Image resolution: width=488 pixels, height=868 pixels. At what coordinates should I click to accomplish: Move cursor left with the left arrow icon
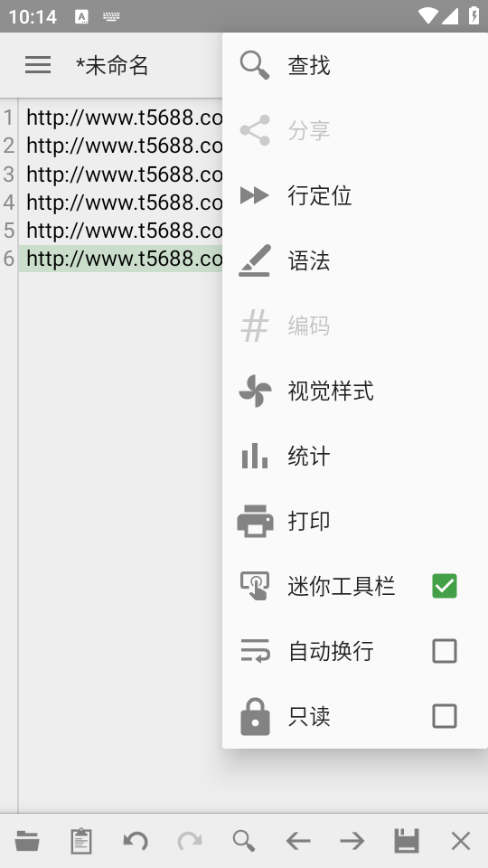[x=298, y=841]
